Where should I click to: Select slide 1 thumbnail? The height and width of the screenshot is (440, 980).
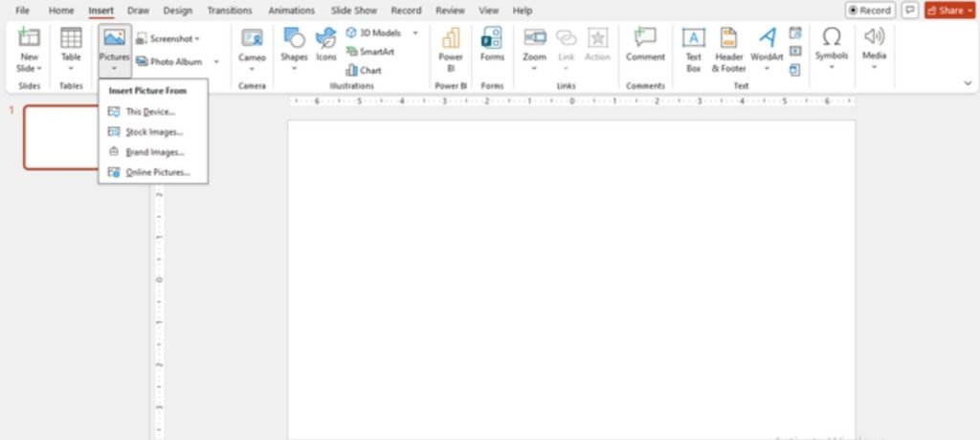61,137
